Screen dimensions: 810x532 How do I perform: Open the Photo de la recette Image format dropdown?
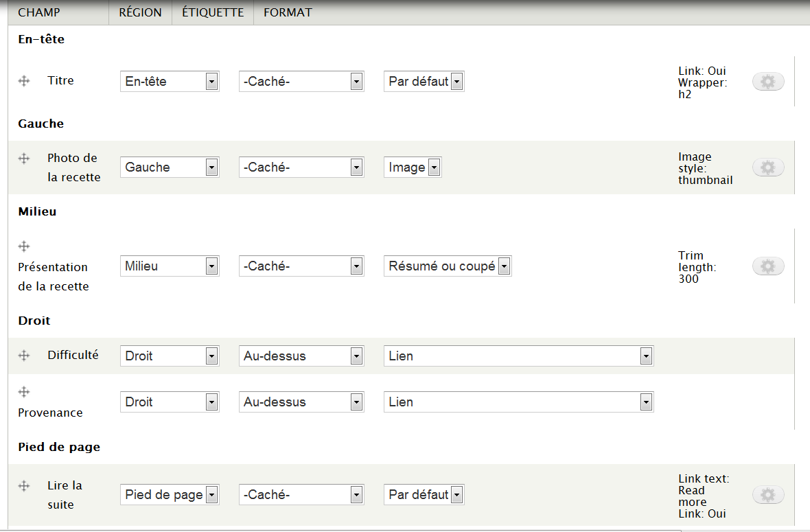tap(413, 167)
